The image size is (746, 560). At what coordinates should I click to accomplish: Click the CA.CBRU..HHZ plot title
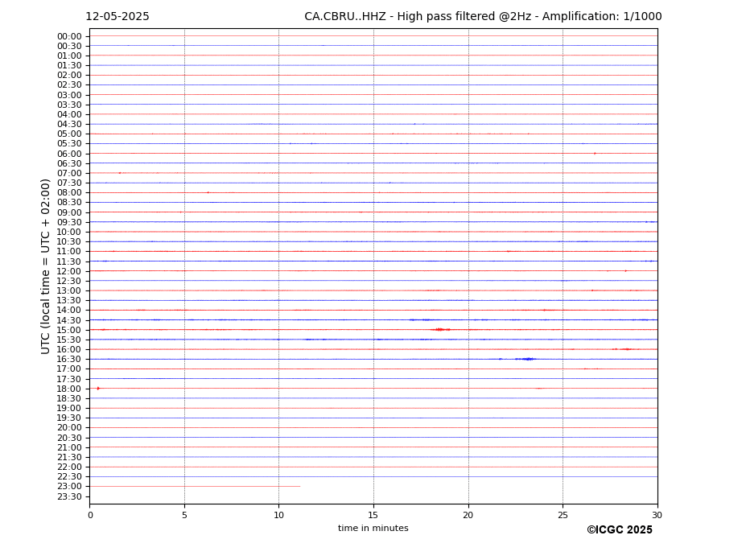[483, 17]
